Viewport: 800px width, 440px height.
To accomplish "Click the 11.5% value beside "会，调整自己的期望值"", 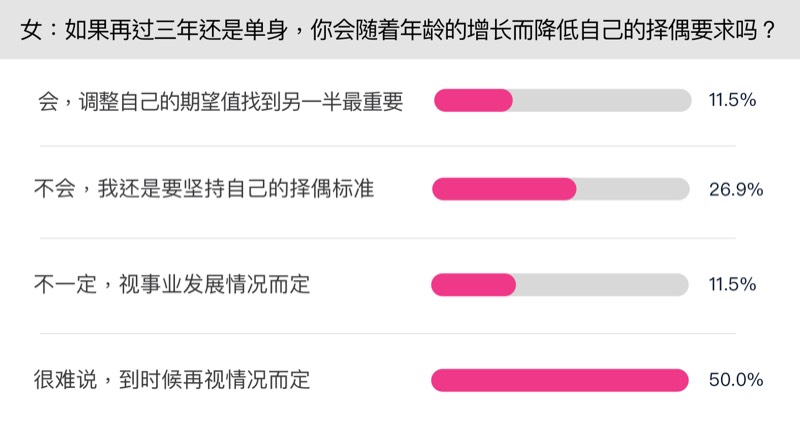I will click(x=731, y=101).
